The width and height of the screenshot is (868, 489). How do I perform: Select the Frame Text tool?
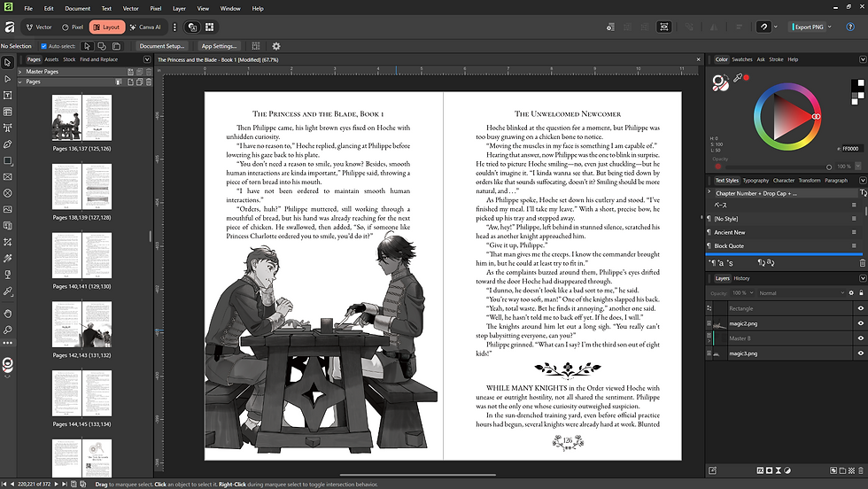tap(7, 96)
